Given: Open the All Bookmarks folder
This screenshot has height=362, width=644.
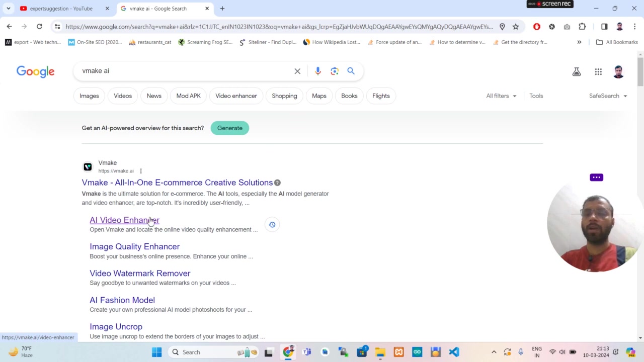Looking at the screenshot, I should click(617, 42).
